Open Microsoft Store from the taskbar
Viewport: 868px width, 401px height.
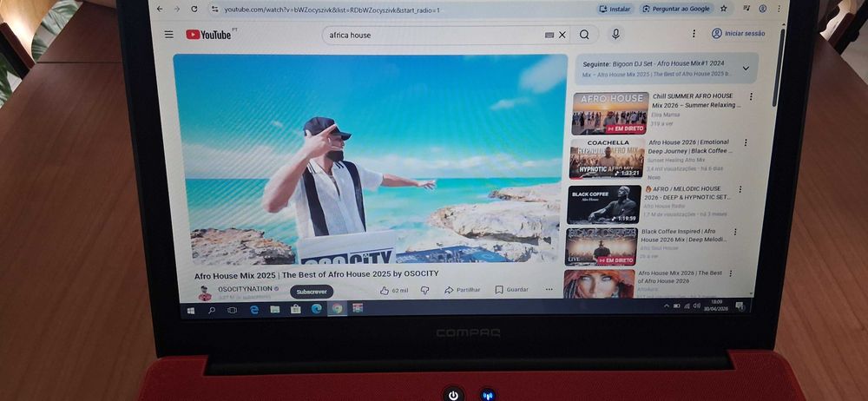pos(296,309)
